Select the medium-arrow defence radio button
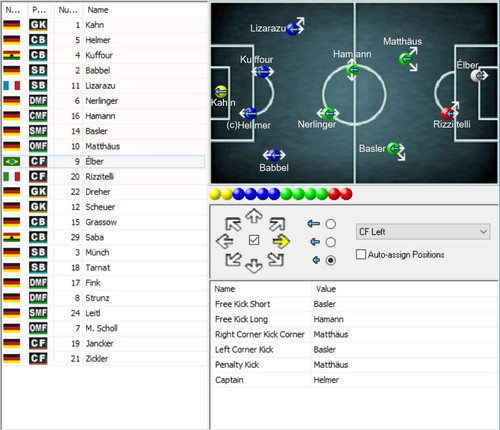 pos(330,242)
